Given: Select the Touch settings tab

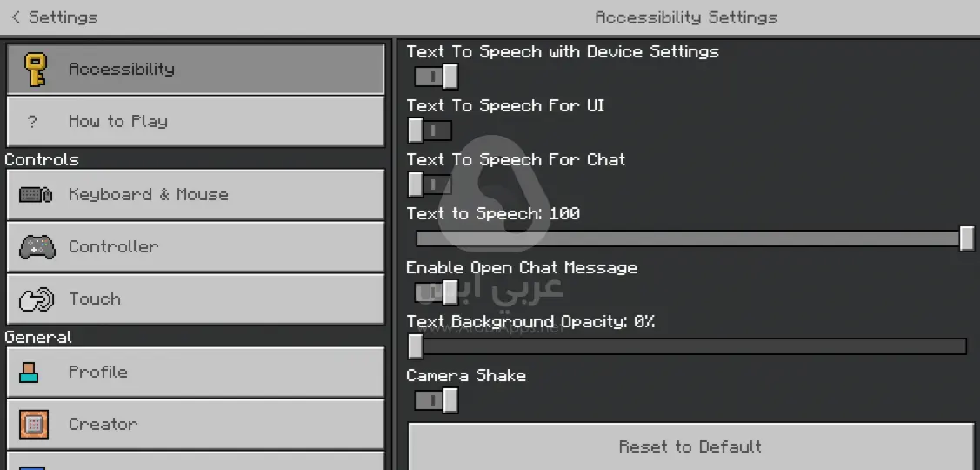Looking at the screenshot, I should point(196,299).
